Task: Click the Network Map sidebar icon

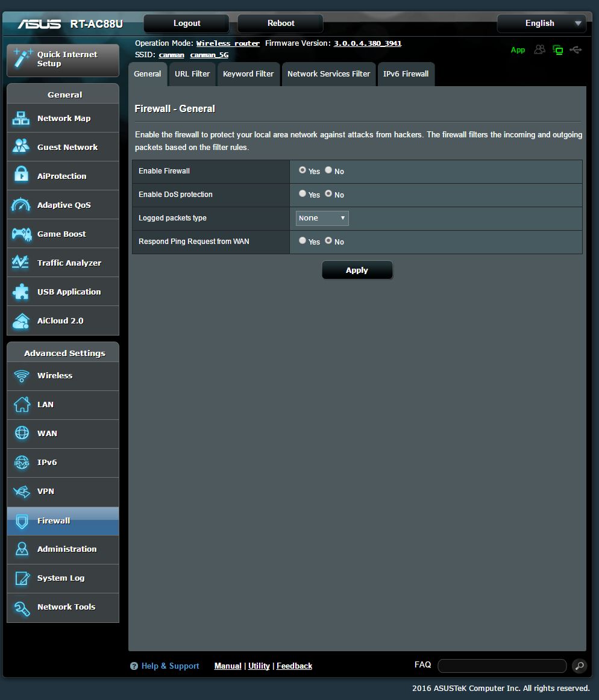Action: coord(21,119)
